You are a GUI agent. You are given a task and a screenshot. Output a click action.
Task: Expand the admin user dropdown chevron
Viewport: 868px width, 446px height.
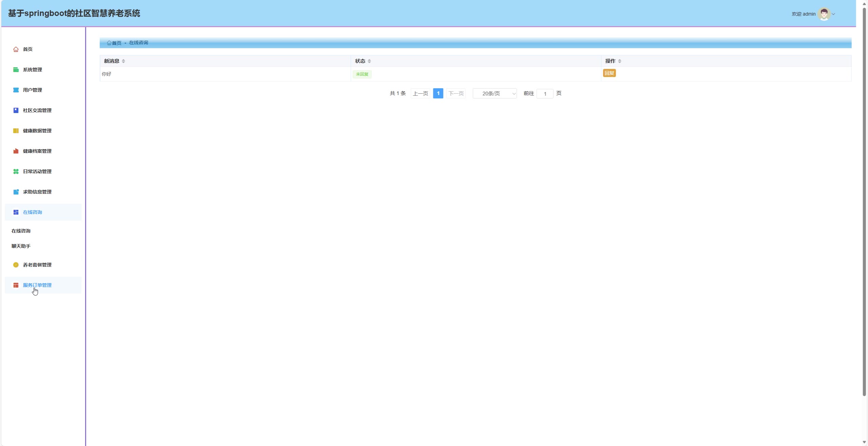coord(833,14)
